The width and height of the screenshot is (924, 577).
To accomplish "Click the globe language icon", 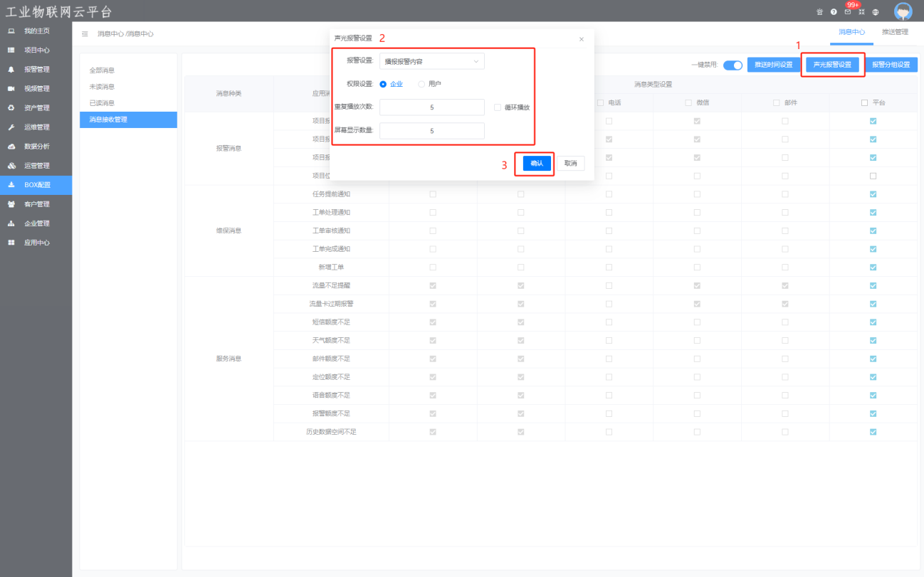I will coord(876,12).
